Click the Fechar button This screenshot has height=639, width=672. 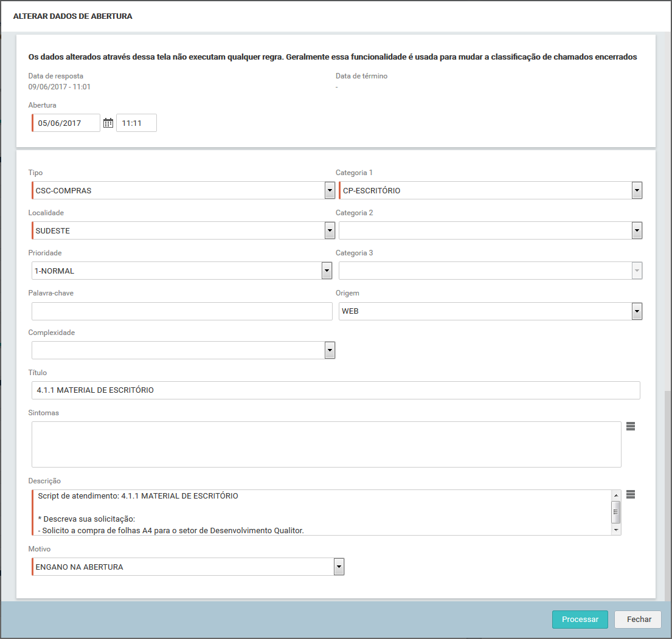638,620
